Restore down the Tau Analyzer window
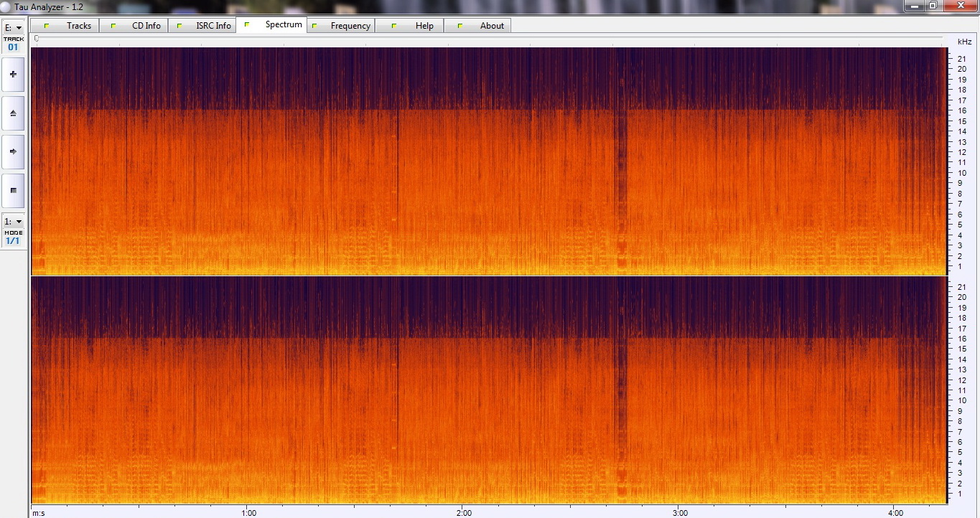 click(933, 5)
